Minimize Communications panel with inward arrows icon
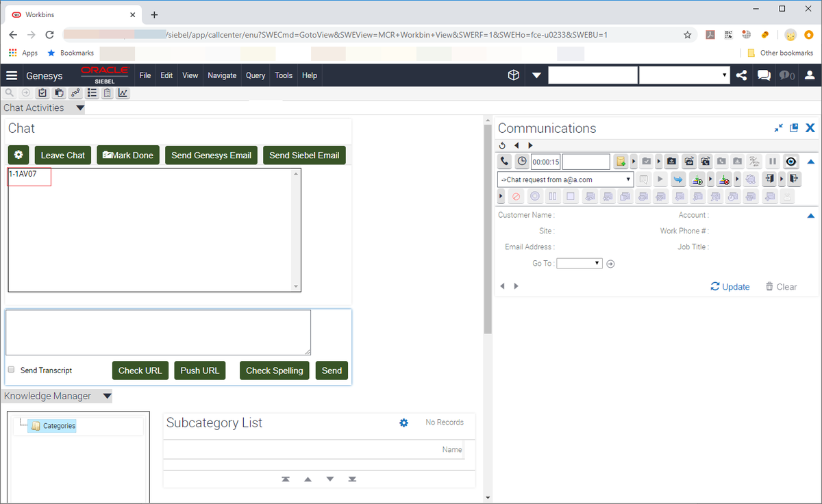The image size is (822, 504). coord(779,128)
